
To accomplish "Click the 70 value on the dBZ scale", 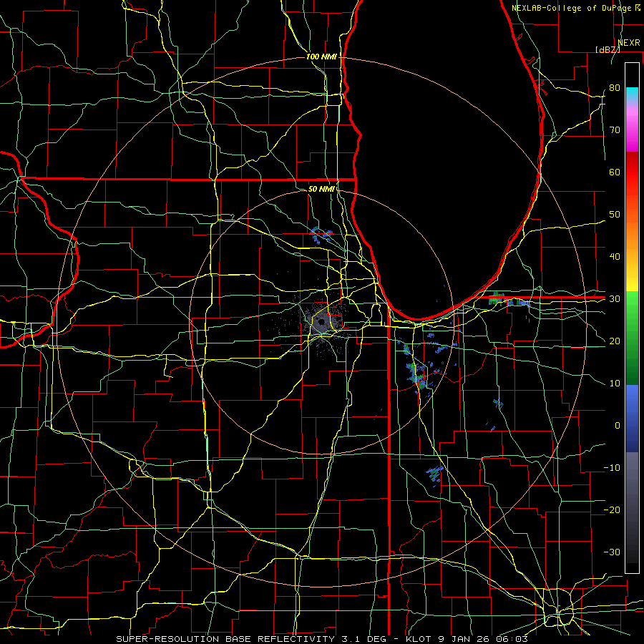I will tap(615, 130).
